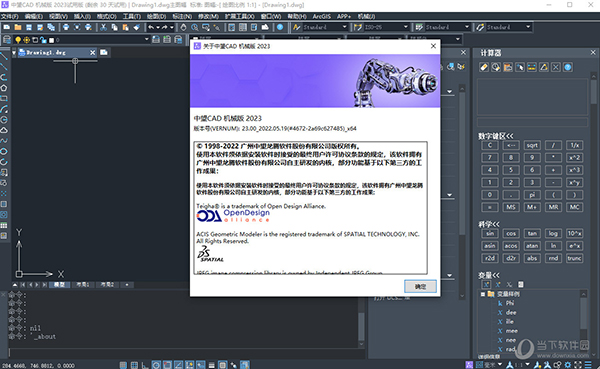This screenshot has height=369, width=600.
Task: Click the New drawing icon in toolbar
Action: (x=7, y=27)
